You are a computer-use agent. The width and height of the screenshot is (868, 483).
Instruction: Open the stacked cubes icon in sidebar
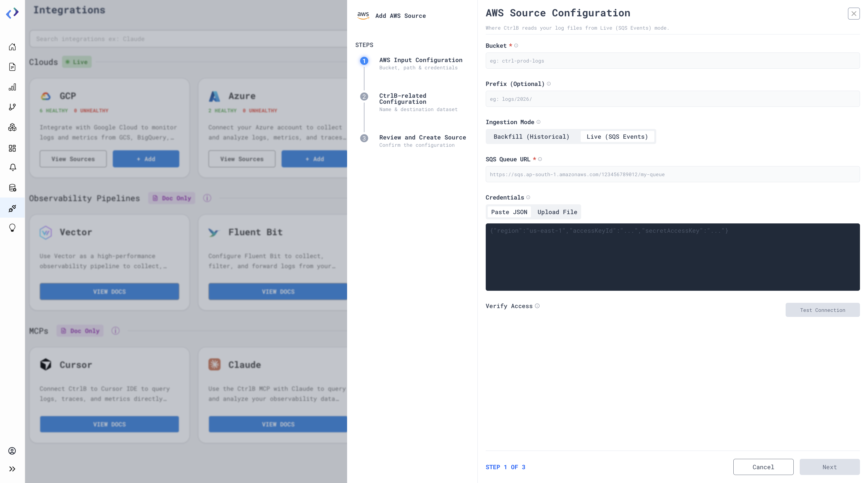click(12, 127)
